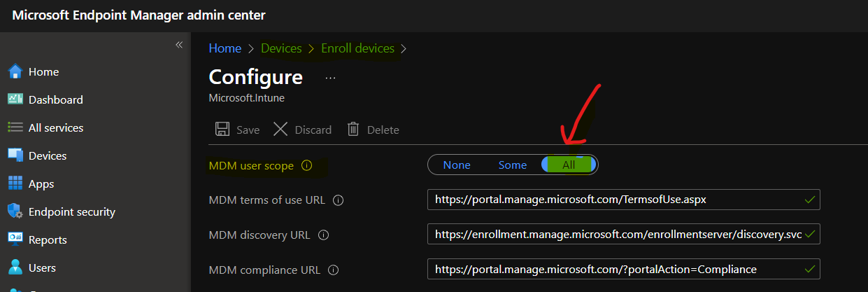Screen dimensions: 868x292
Task: Click Enroll devices breadcrumb link
Action: pos(357,48)
